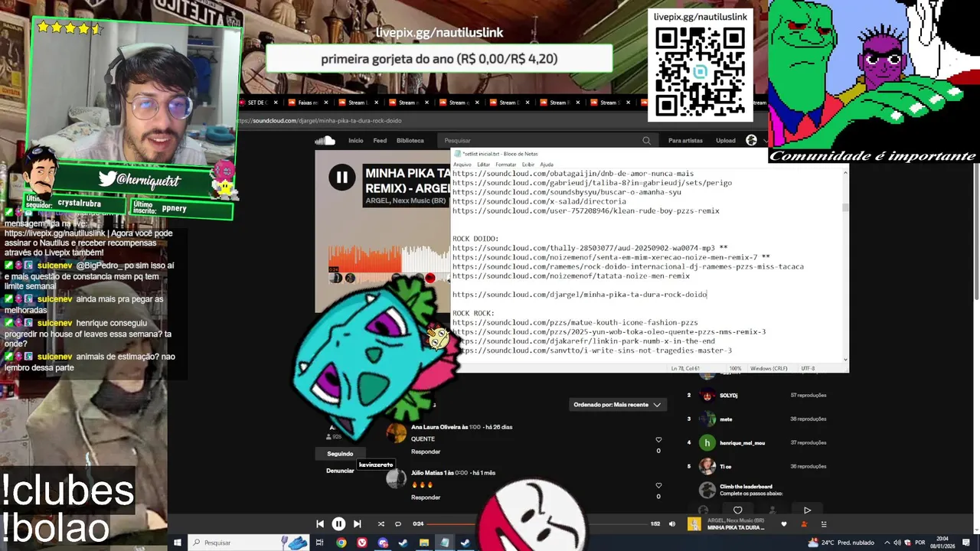Open the Exibir menu in Bloco de Notas
The height and width of the screenshot is (551, 980).
[x=528, y=165]
